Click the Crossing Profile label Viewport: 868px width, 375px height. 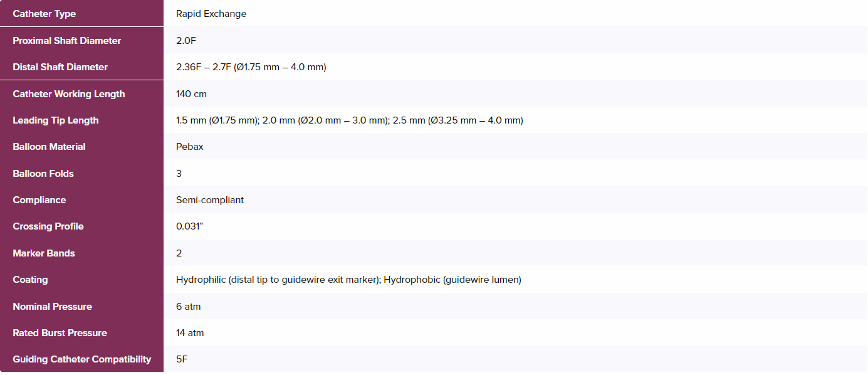(x=48, y=226)
